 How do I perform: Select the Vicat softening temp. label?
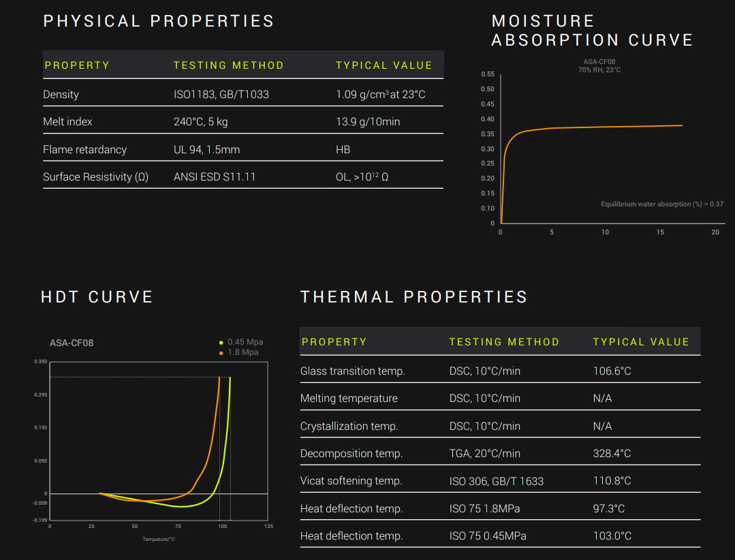[351, 481]
